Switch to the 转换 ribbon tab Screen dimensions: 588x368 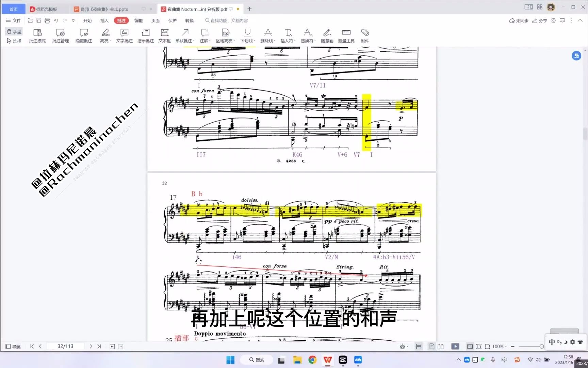(x=190, y=20)
